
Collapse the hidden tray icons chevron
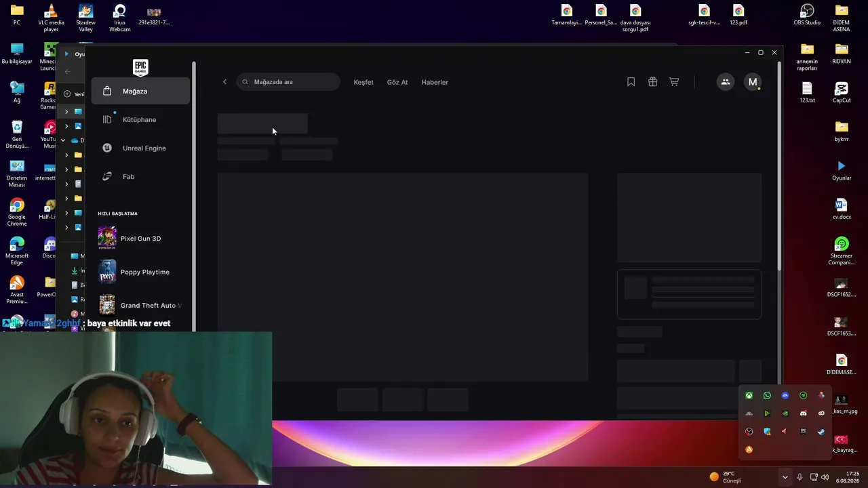coord(785,477)
